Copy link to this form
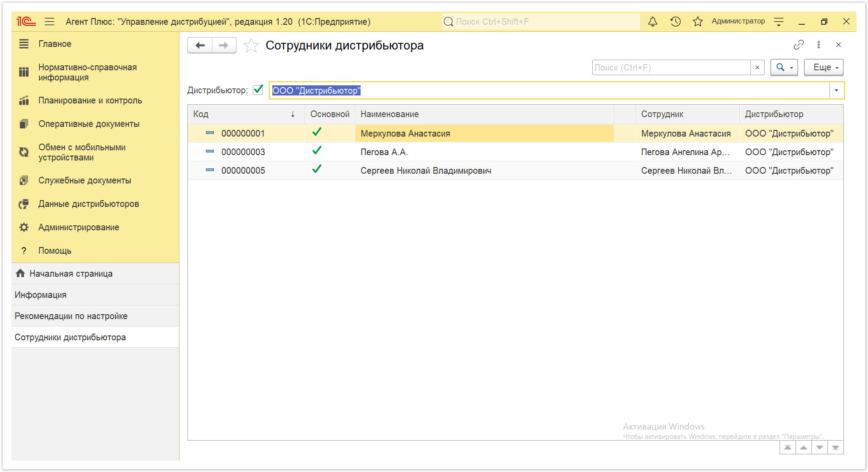 799,45
